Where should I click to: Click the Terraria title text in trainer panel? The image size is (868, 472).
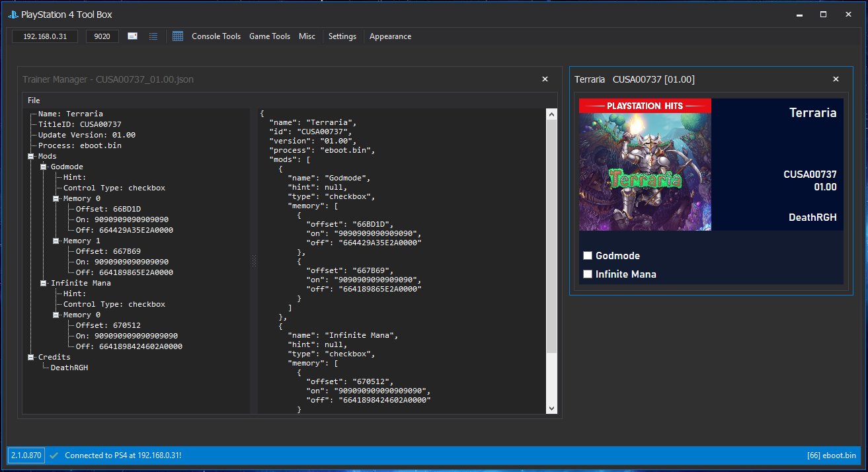[x=812, y=112]
